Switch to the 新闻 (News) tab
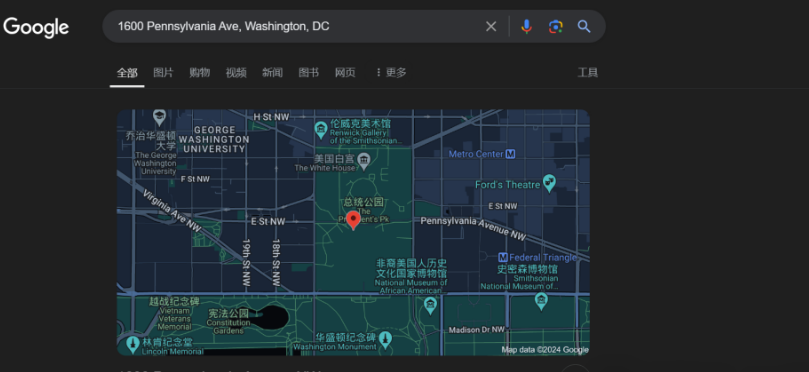The height and width of the screenshot is (372, 809). click(x=272, y=73)
